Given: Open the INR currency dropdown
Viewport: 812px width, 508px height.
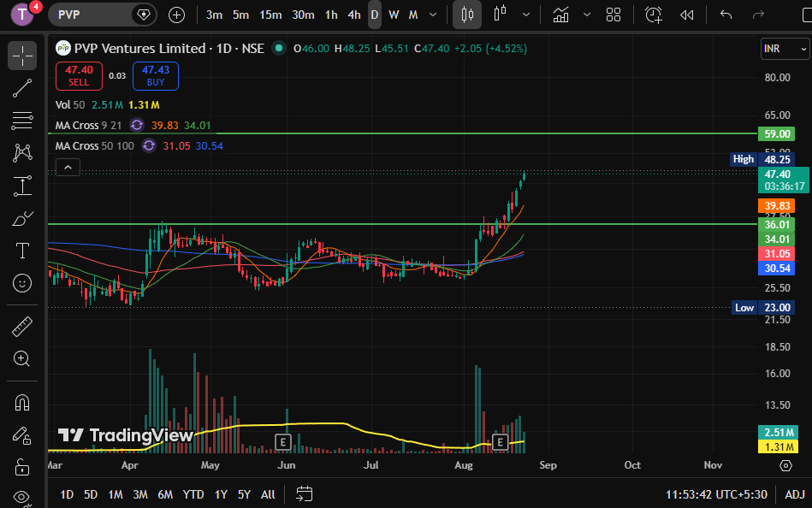Looking at the screenshot, I should (785, 49).
